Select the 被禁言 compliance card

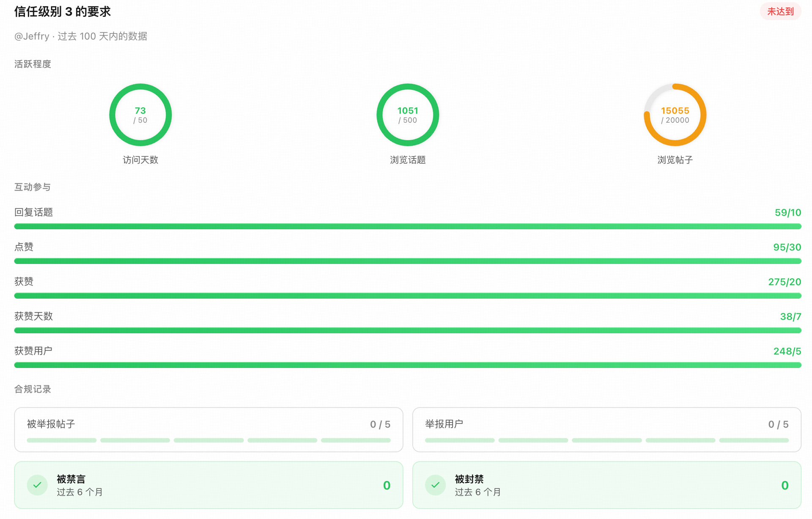coord(208,485)
